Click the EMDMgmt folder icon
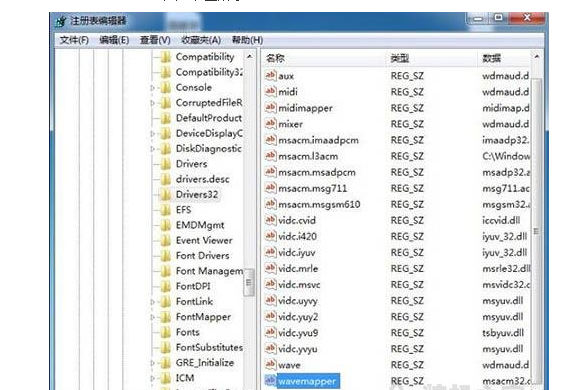This screenshot has width=582, height=390. coord(166,225)
